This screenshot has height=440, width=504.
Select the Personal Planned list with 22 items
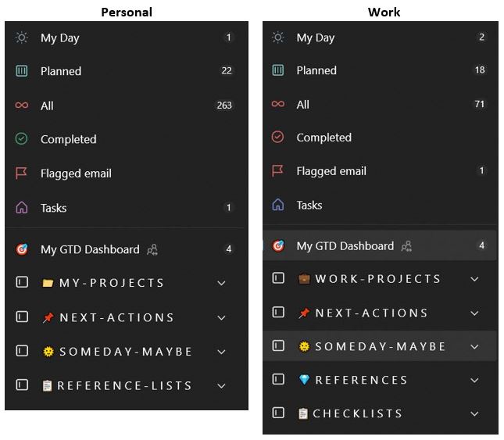(x=125, y=70)
